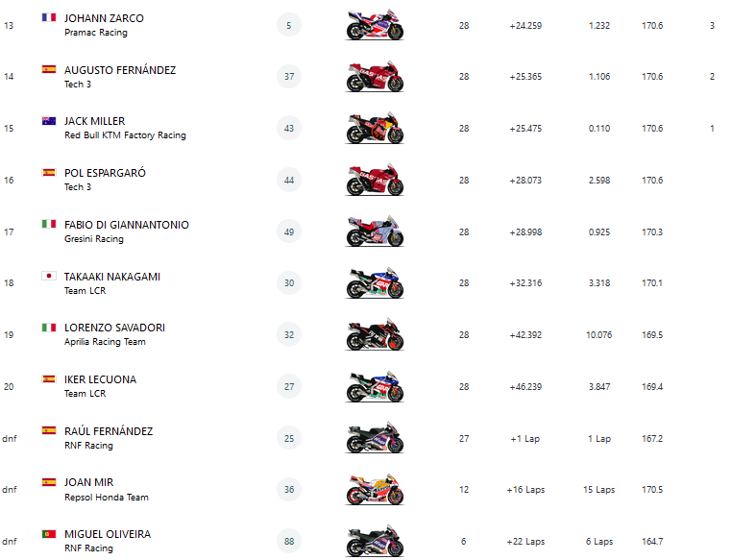Open Fabio Di Giannantonio rider link
Screen dimensions: 732x560
(127, 225)
